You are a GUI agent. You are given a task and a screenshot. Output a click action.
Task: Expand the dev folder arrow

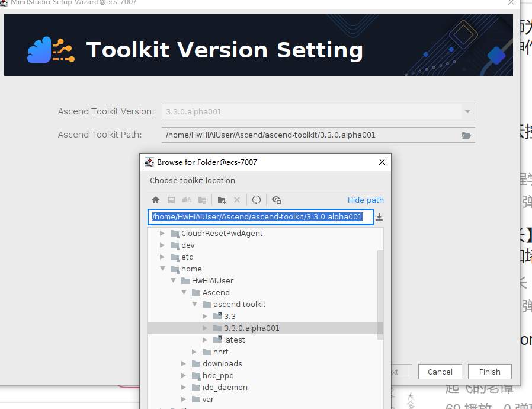(162, 245)
